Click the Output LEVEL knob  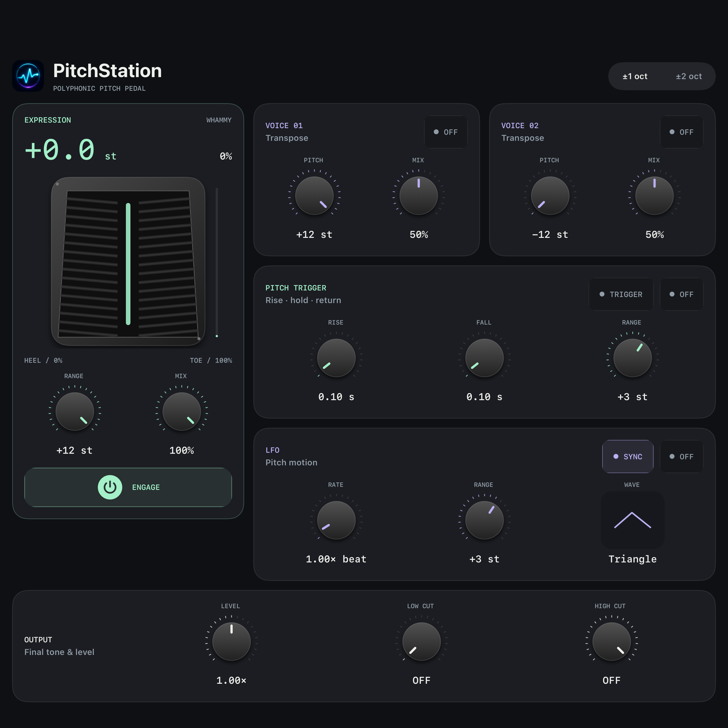click(x=231, y=641)
